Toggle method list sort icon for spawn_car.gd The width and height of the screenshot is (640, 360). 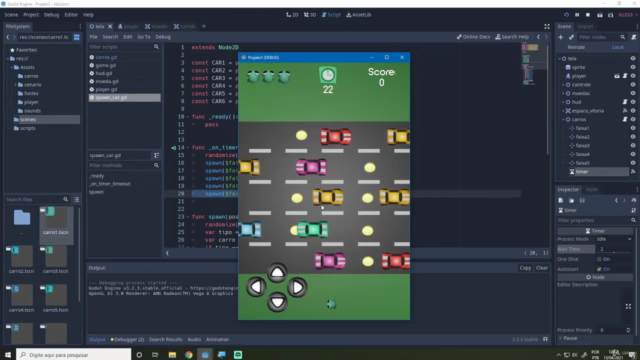(x=156, y=156)
